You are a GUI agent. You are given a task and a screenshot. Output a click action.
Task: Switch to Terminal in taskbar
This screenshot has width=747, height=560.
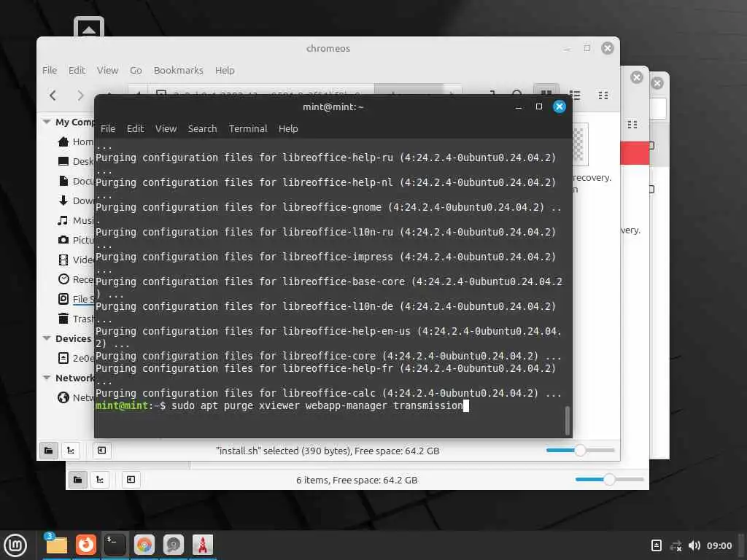115,545
